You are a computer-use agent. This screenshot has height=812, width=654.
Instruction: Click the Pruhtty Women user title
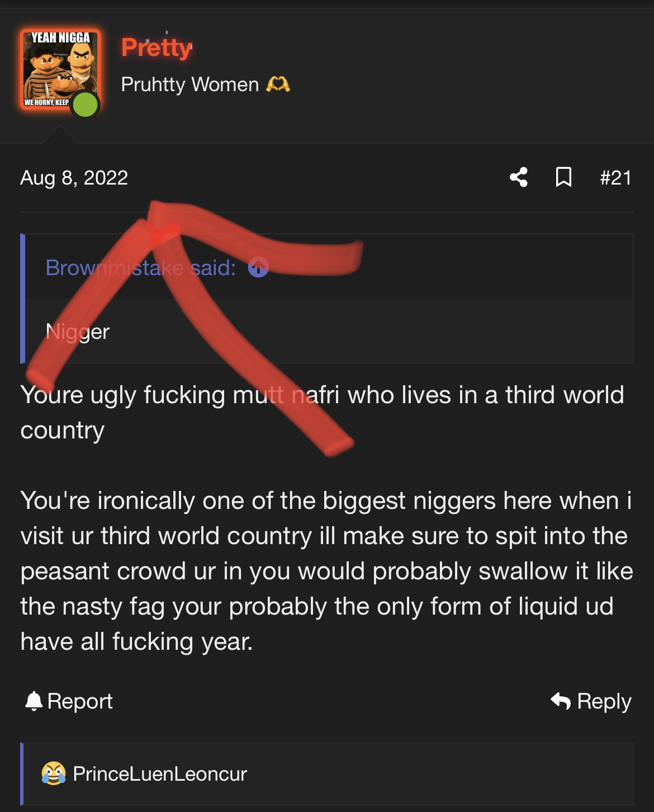pyautogui.click(x=190, y=84)
